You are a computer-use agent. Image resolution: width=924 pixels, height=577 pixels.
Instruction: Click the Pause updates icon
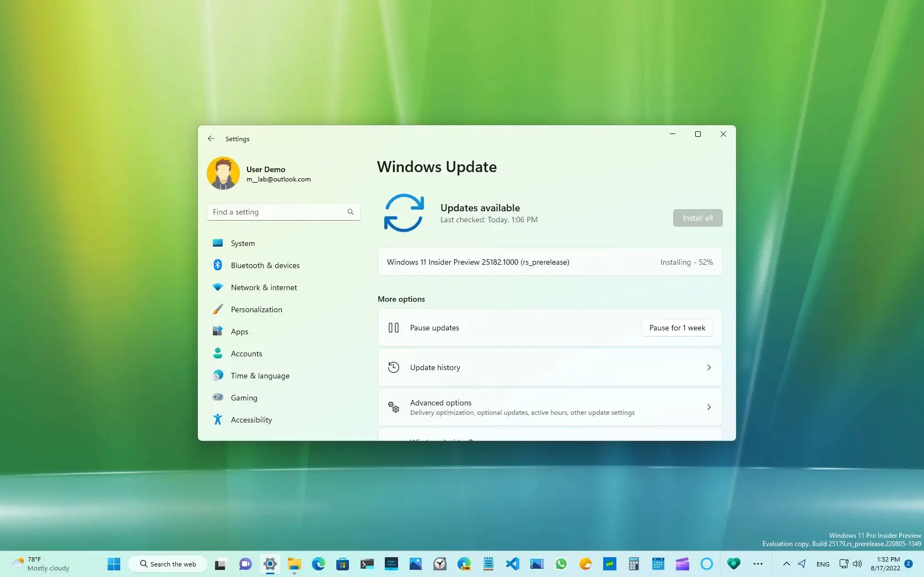click(393, 327)
